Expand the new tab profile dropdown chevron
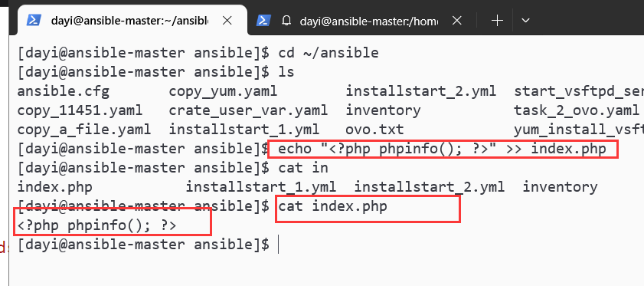The width and height of the screenshot is (644, 286). click(525, 21)
